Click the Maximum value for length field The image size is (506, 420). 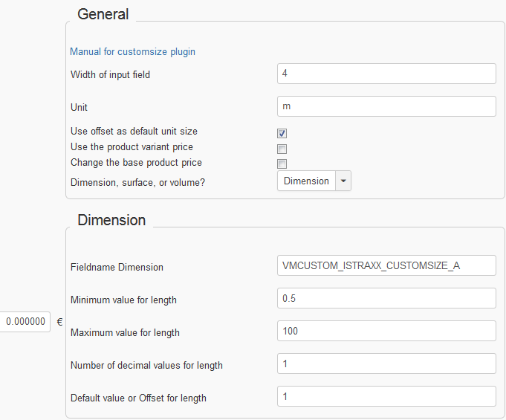coord(386,331)
